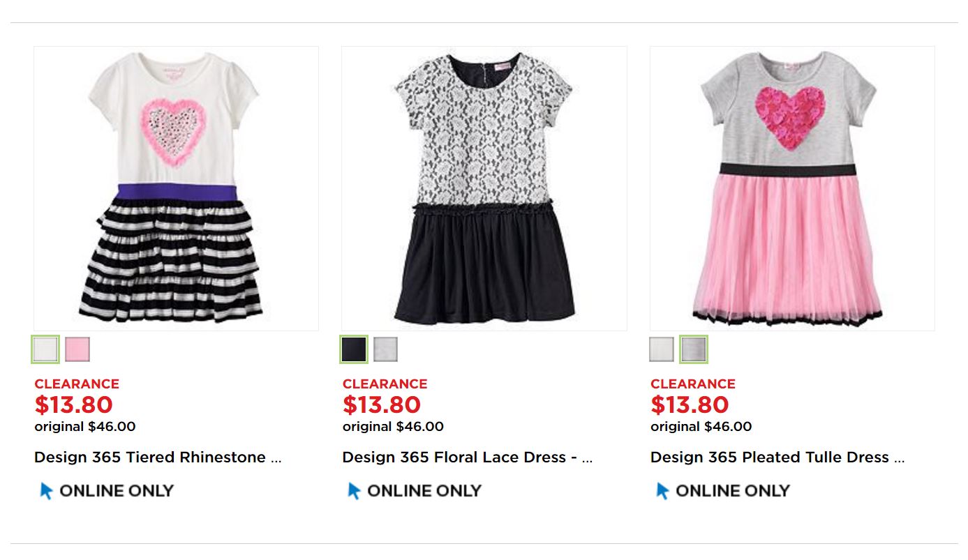Pick gray swatch for Pleated Tulle Dress
Viewport: 968px width, 560px height.
click(694, 349)
